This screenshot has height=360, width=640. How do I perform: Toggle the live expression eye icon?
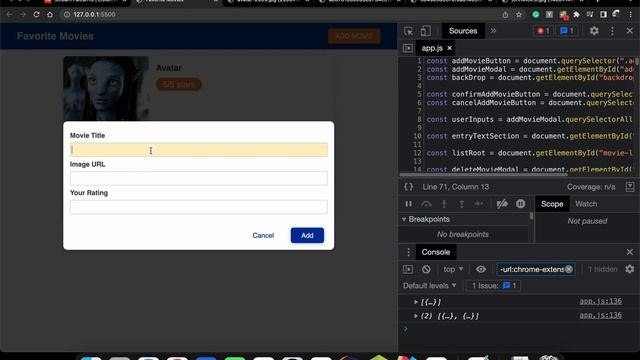481,269
